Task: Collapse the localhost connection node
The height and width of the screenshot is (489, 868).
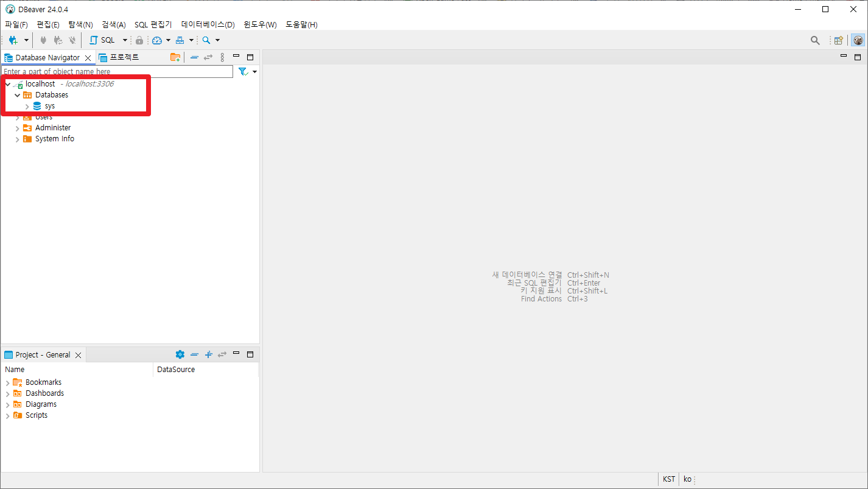Action: (x=8, y=84)
